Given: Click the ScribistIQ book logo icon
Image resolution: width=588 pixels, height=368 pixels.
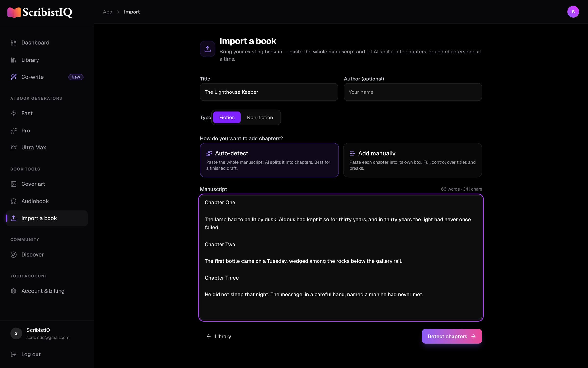Looking at the screenshot, I should (14, 13).
